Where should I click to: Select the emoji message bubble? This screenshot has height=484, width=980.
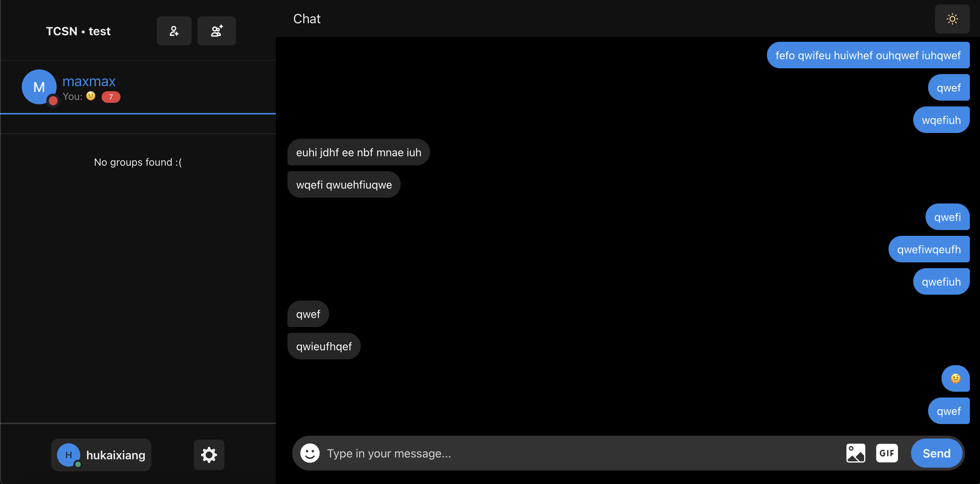pos(955,379)
